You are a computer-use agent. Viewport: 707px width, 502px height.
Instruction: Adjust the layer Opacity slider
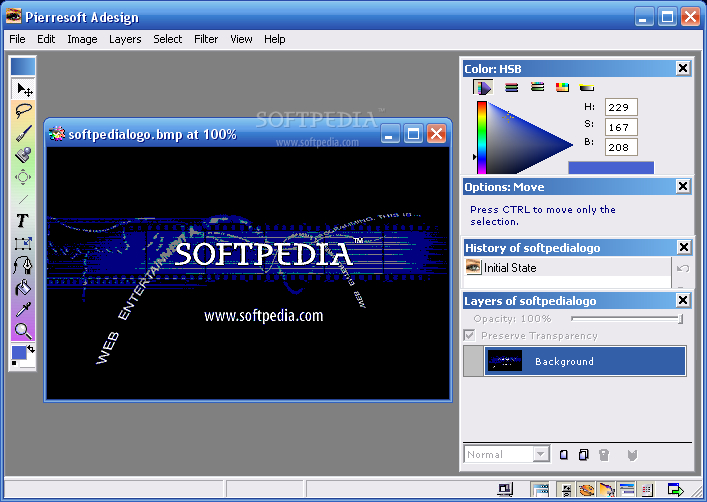pos(628,319)
